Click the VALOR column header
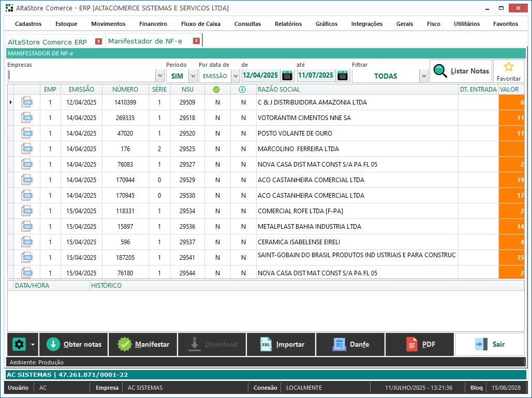This screenshot has height=398, width=532. pyautogui.click(x=512, y=90)
